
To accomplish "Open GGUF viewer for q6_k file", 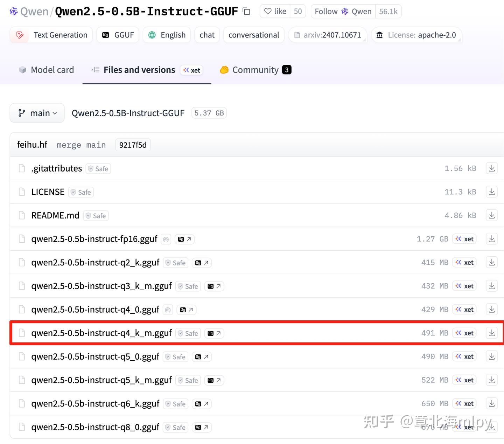I will point(202,404).
